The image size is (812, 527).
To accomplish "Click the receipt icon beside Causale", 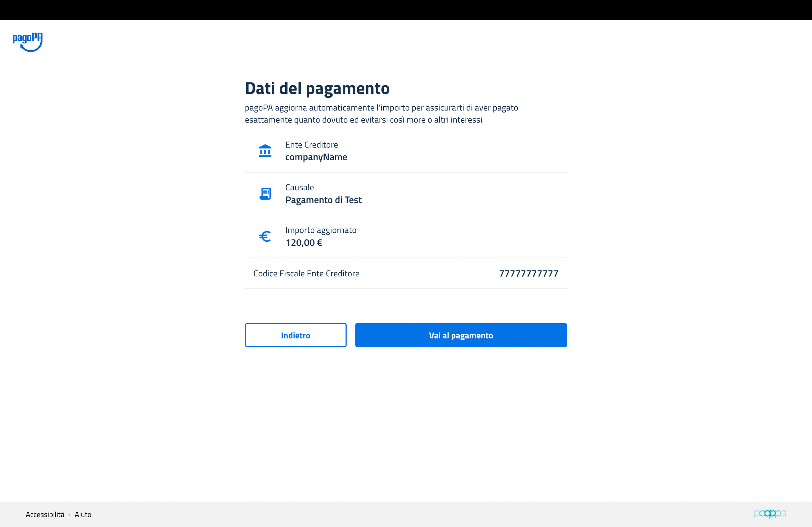I will [x=265, y=194].
